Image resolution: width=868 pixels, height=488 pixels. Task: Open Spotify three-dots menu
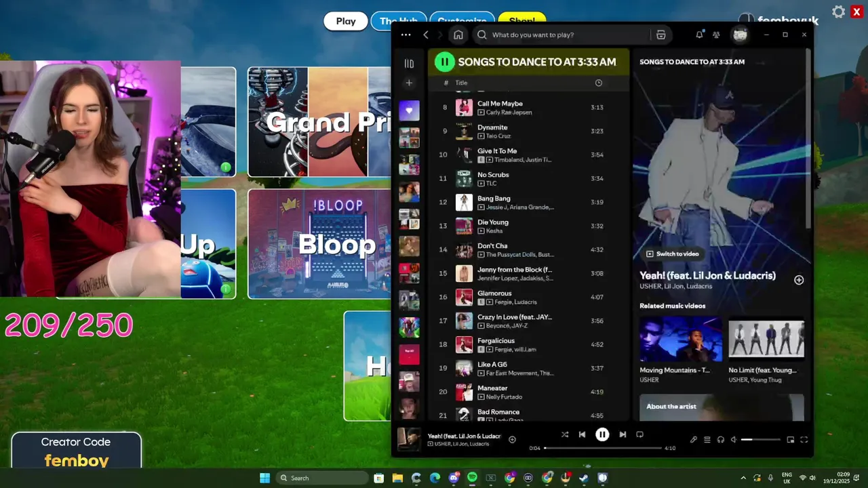(x=406, y=35)
